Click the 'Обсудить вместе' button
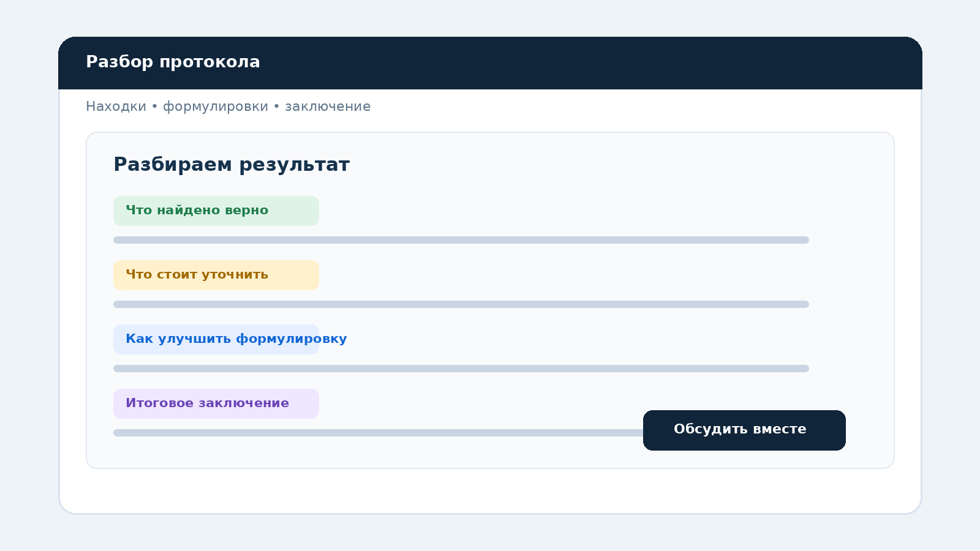Screen dimensions: 980x551 coord(744,430)
